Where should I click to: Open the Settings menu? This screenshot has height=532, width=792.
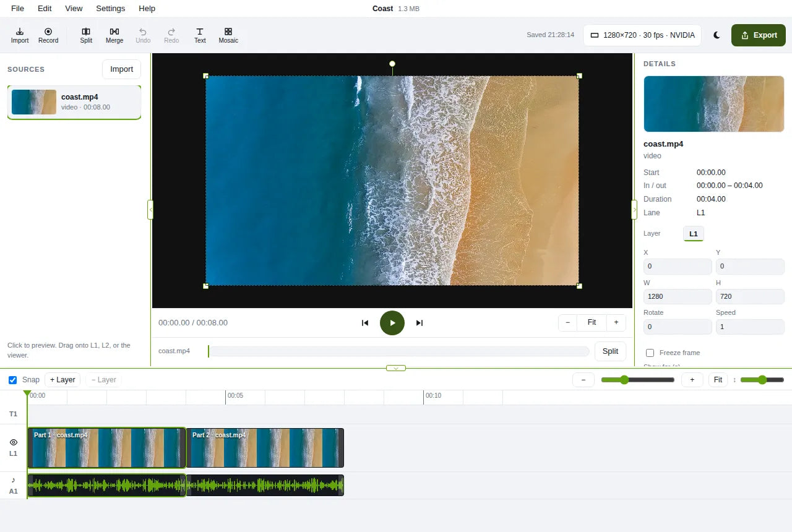pos(111,9)
